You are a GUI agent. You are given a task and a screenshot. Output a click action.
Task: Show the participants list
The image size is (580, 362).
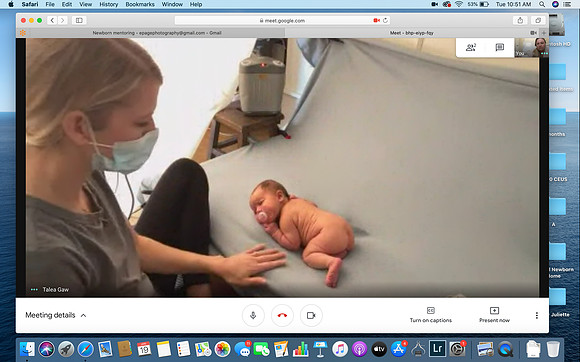[471, 47]
